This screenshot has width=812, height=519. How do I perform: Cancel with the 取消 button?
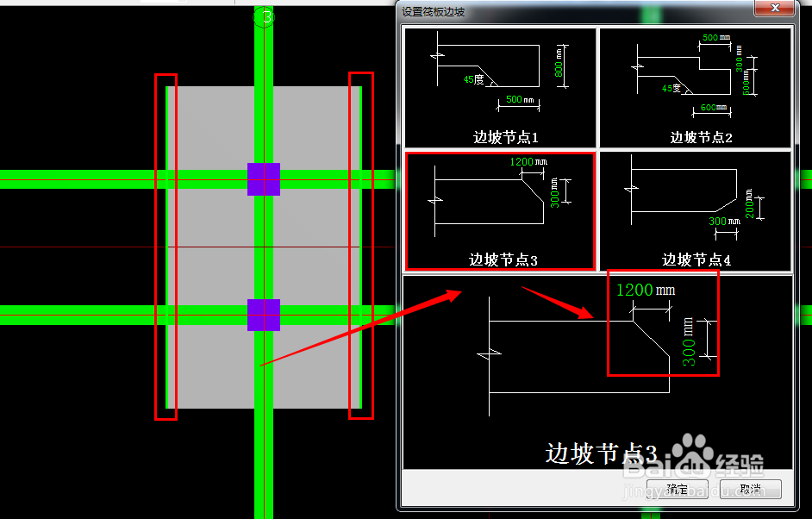pos(751,489)
